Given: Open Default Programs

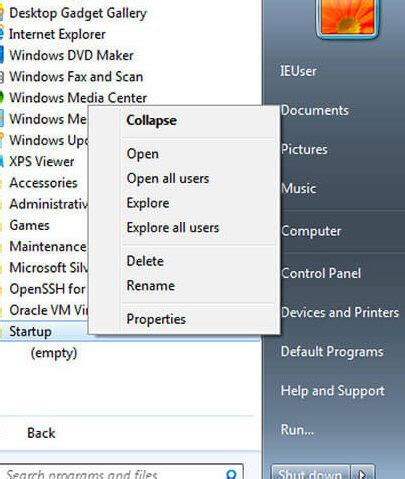Looking at the screenshot, I should tap(332, 352).
